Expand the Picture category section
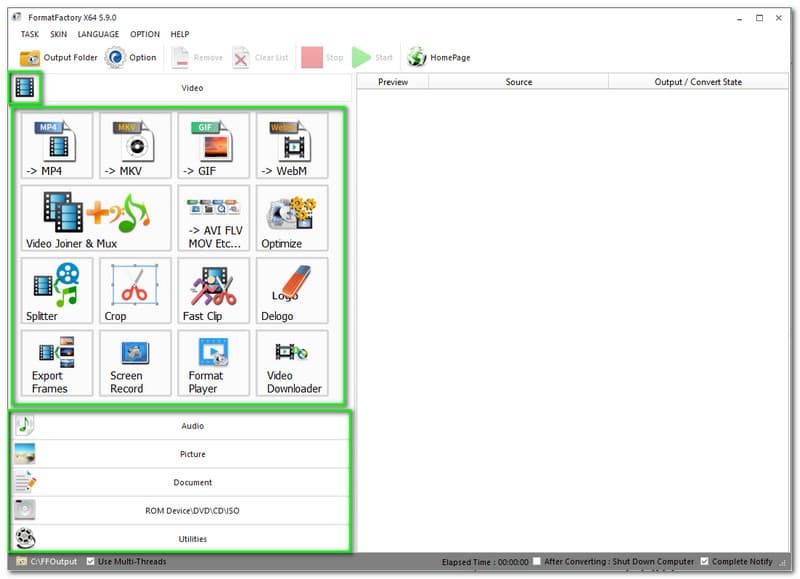 192,454
